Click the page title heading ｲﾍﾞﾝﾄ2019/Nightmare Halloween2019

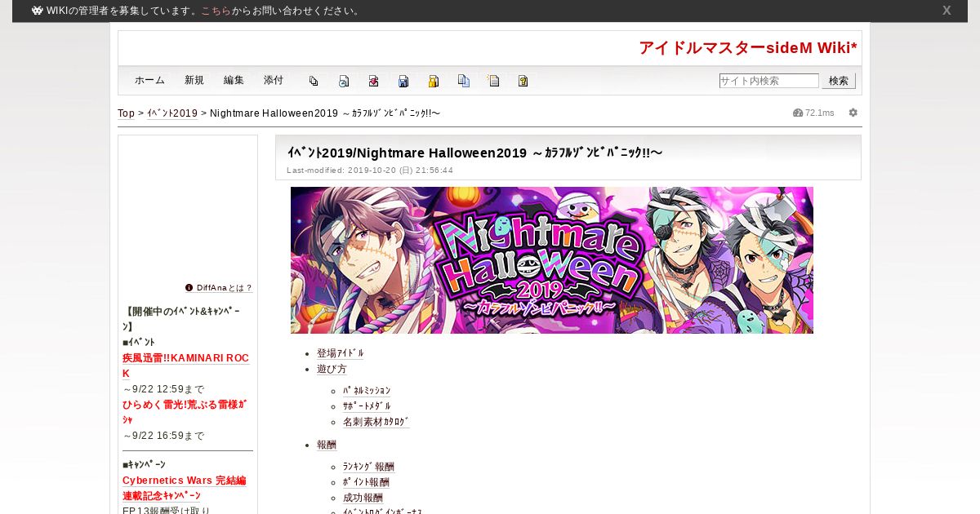coord(474,153)
